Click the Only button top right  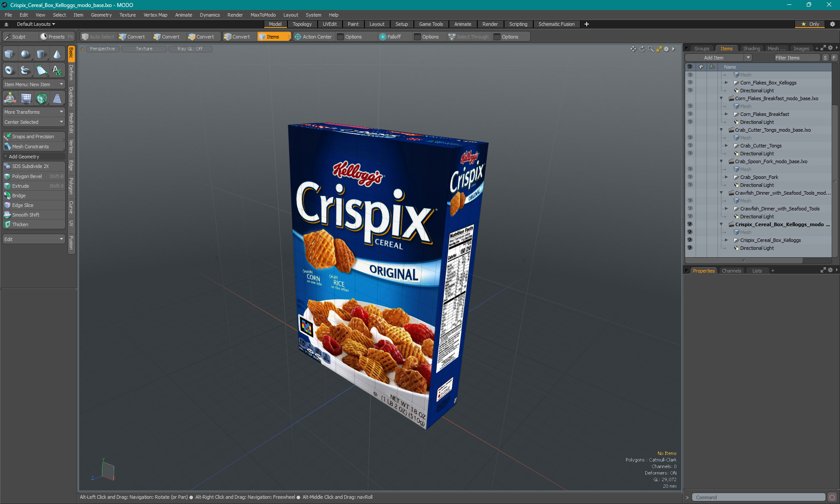[x=810, y=24]
